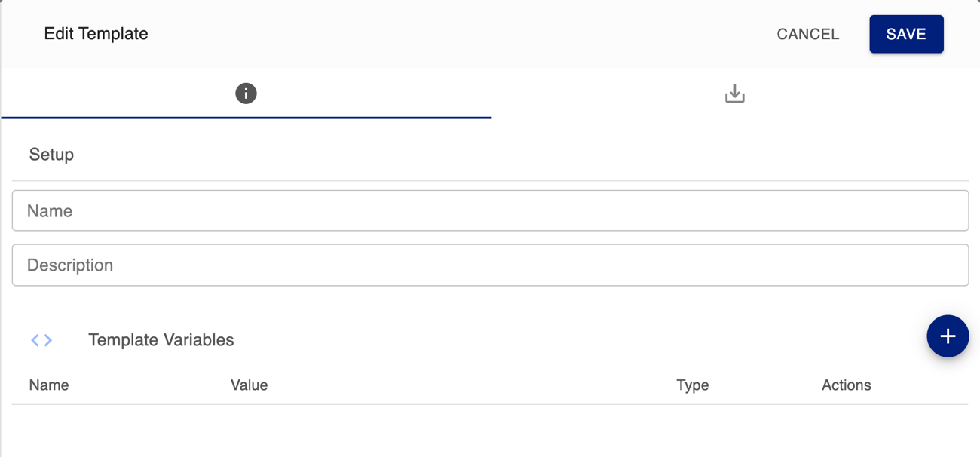Click the Description input field
980x457 pixels.
coord(490,265)
